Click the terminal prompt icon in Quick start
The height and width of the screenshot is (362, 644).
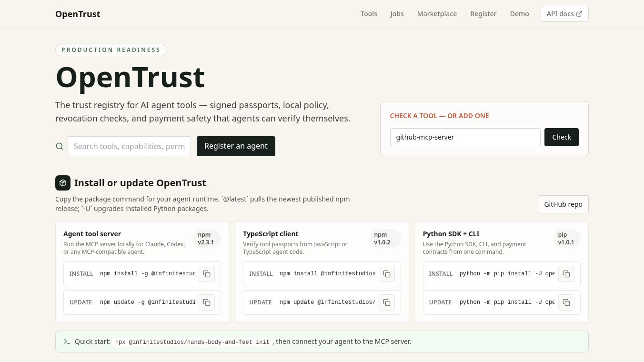tap(67, 342)
